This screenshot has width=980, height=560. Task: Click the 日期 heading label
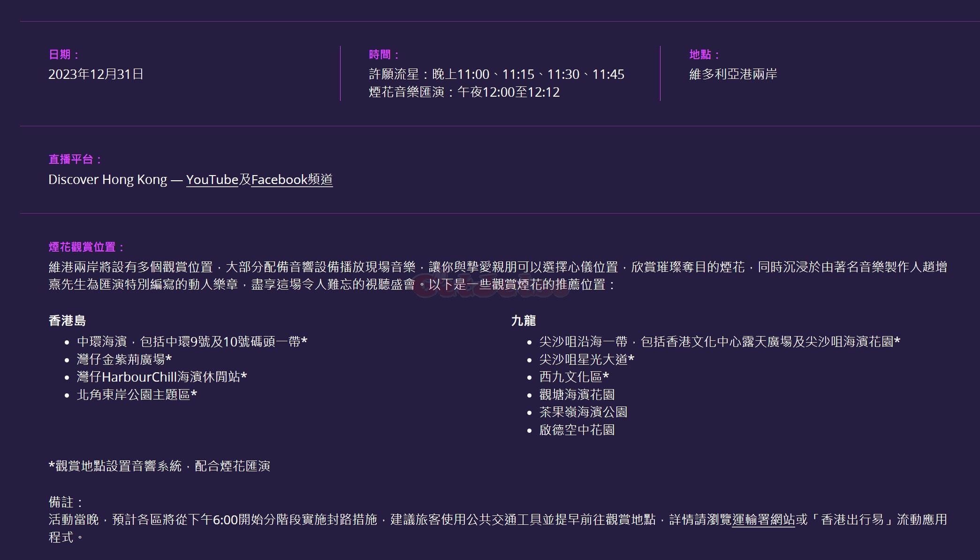63,55
